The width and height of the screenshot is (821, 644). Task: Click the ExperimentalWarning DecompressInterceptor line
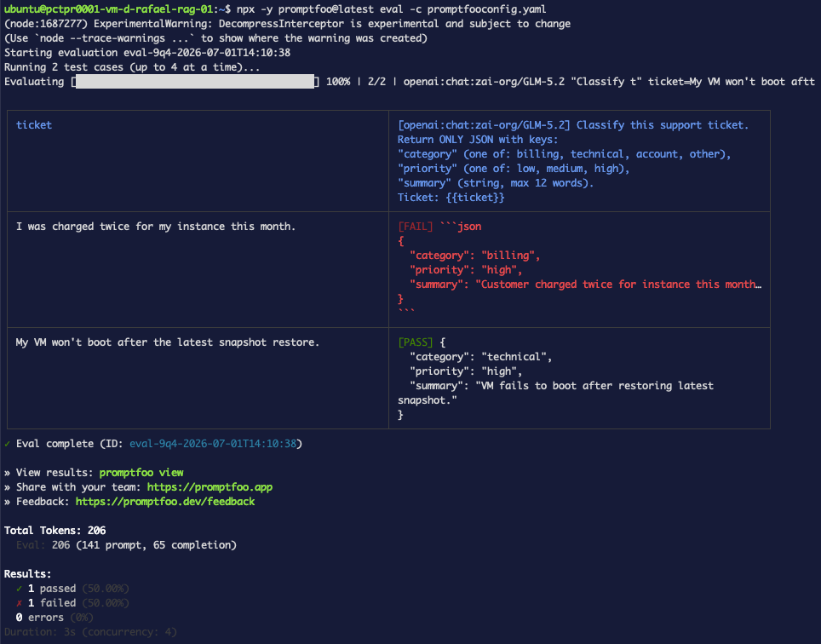point(288,24)
